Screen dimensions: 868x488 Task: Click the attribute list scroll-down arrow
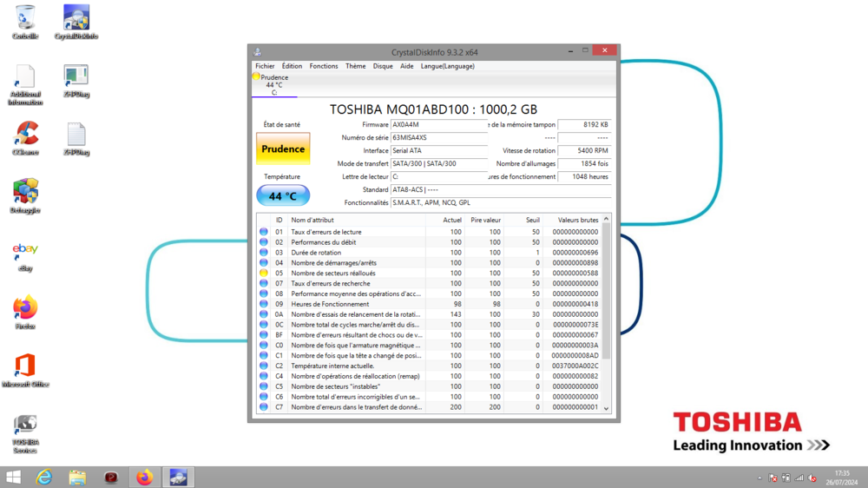[606, 408]
